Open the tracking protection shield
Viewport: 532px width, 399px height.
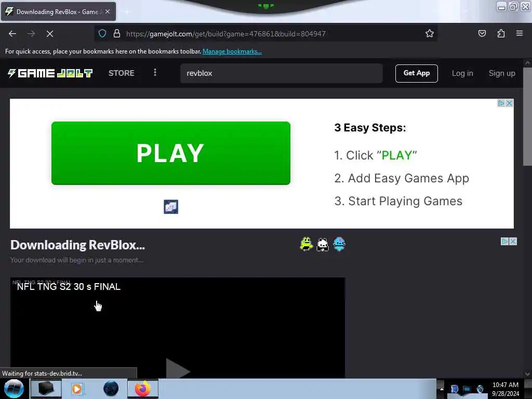102,33
